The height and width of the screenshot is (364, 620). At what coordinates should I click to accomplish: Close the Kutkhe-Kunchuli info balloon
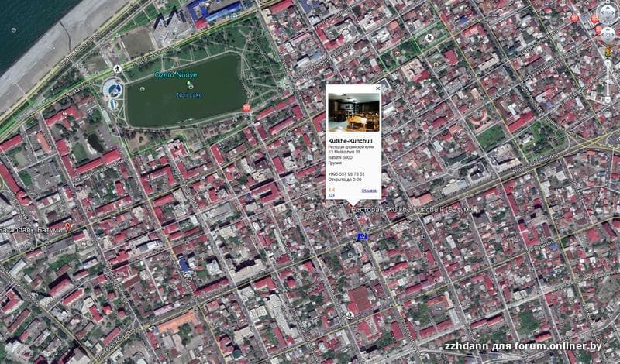(x=377, y=88)
